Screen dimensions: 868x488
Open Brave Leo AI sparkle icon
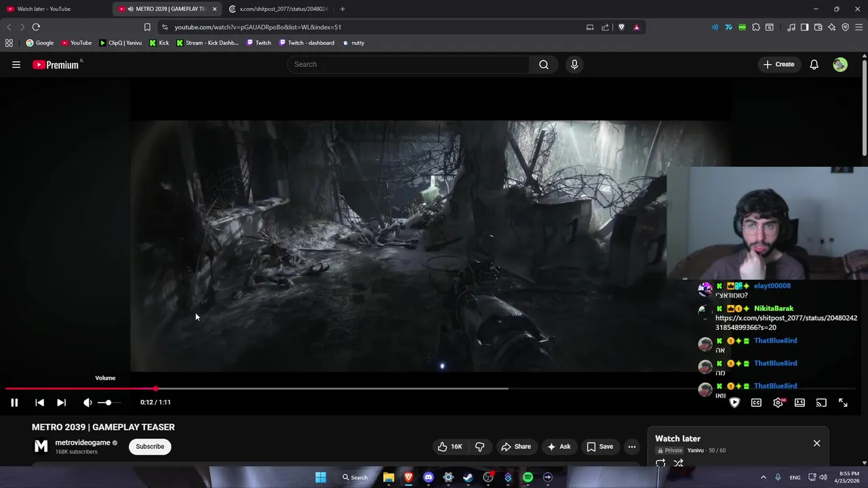tap(831, 27)
